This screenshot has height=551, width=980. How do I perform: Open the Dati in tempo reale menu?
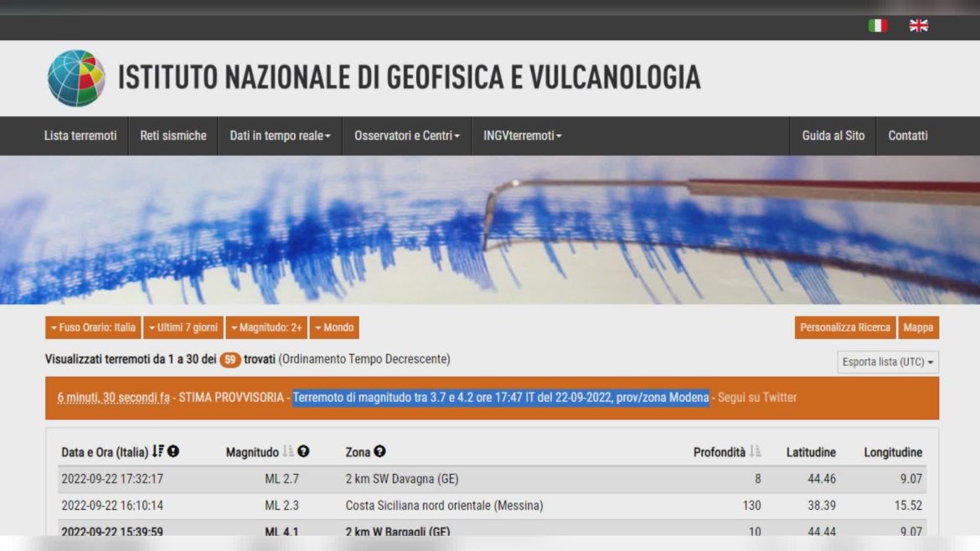[x=280, y=136]
